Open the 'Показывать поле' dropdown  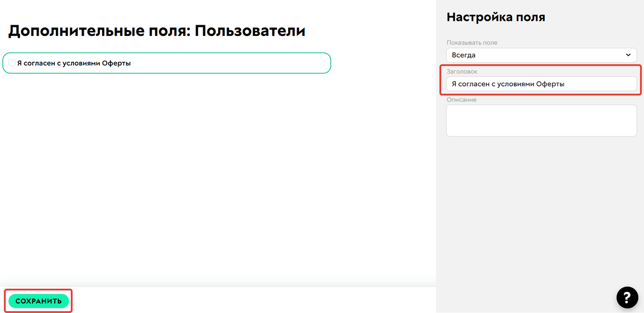541,55
